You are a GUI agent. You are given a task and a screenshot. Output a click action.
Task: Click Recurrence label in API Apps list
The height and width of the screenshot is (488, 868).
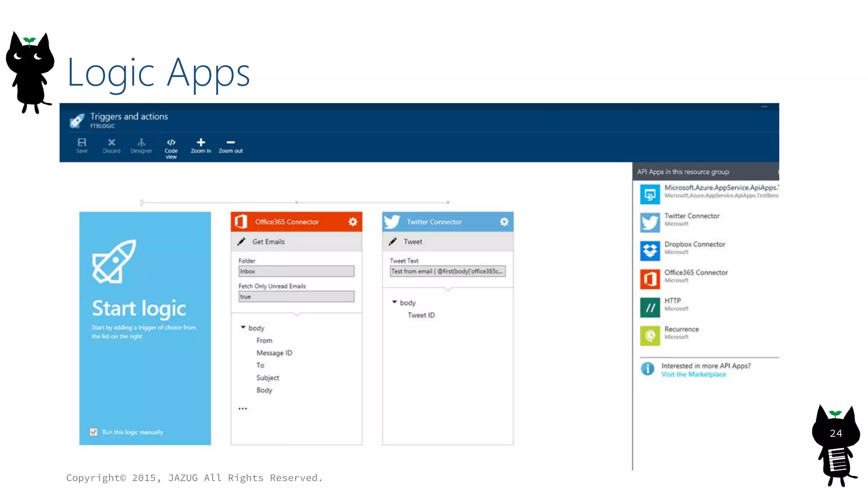(682, 329)
